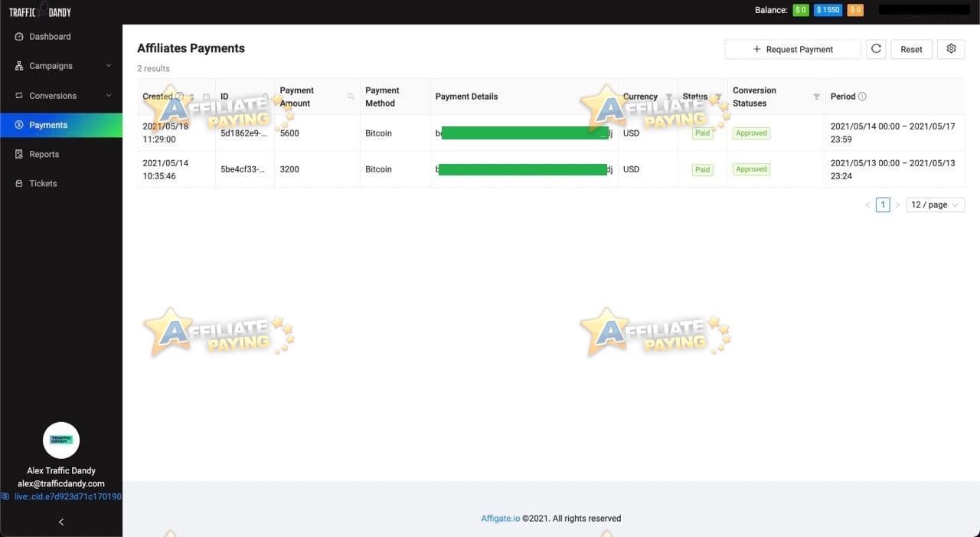980x537 pixels.
Task: Click the Request Payment button
Action: click(x=793, y=49)
